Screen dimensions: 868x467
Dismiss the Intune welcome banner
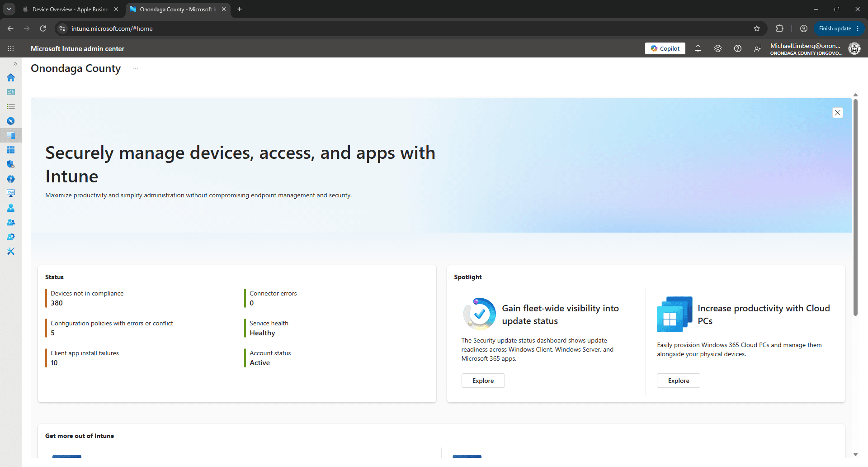coord(838,113)
